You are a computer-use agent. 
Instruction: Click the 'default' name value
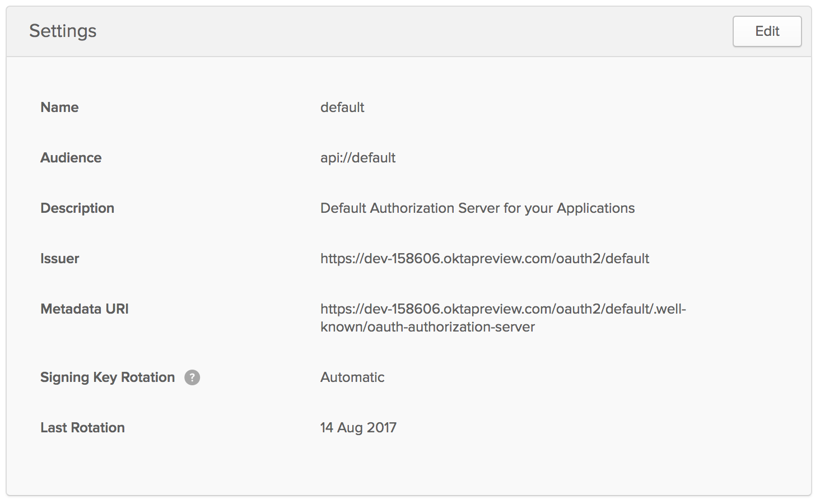click(x=342, y=108)
